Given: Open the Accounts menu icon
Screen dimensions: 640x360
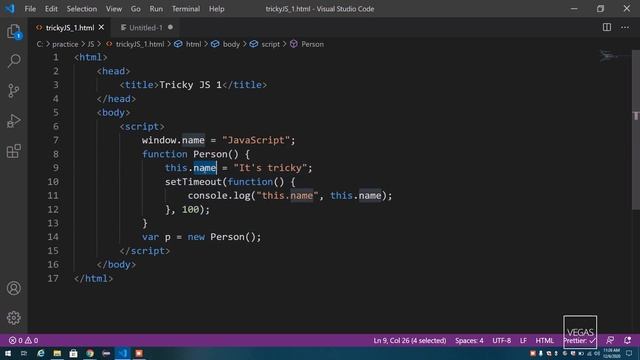Looking at the screenshot, I should click(13, 288).
